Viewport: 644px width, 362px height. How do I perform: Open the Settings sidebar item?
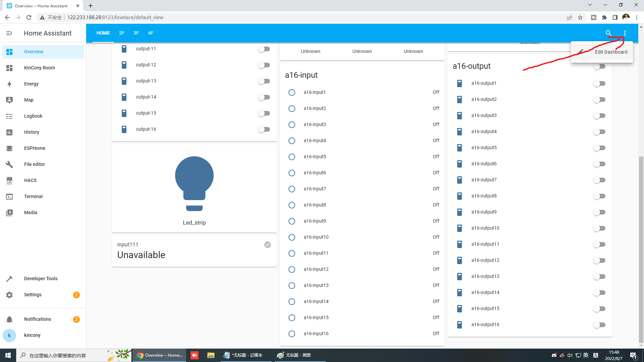(33, 295)
